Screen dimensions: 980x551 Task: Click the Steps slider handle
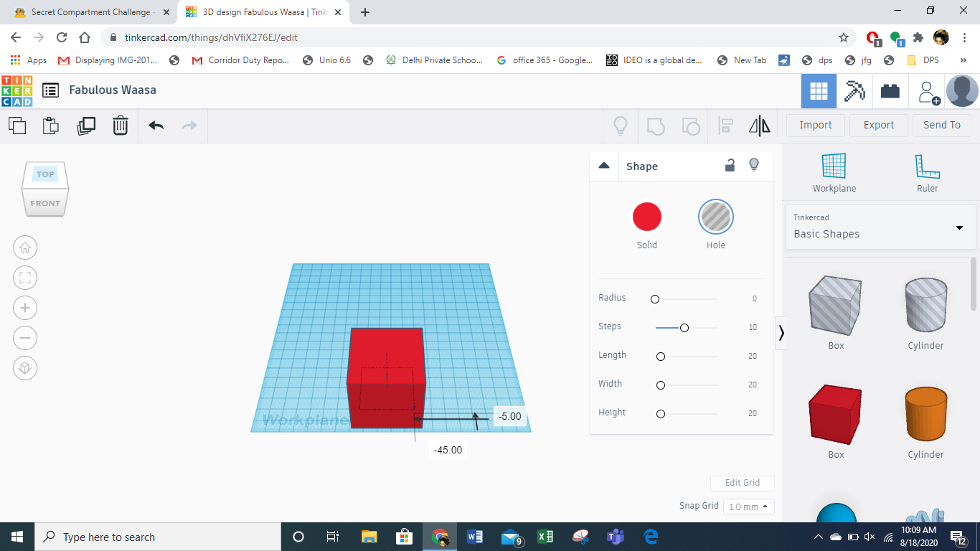coord(684,328)
